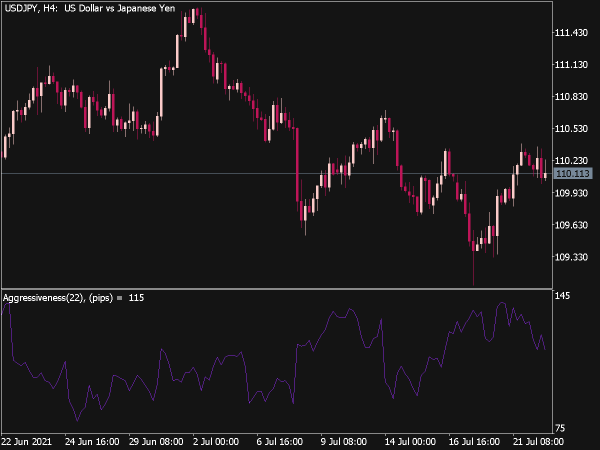Click the price axis value 109.630
This screenshot has height=450, width=600.
click(571, 225)
